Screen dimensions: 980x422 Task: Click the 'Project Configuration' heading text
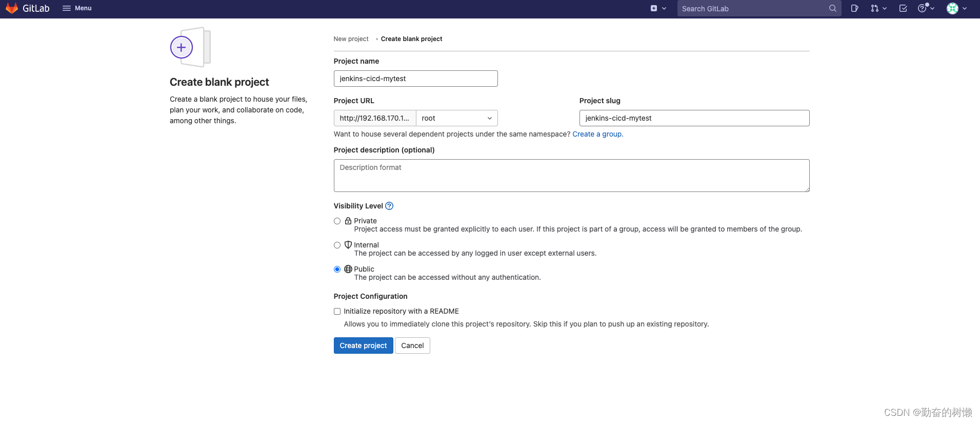370,296
